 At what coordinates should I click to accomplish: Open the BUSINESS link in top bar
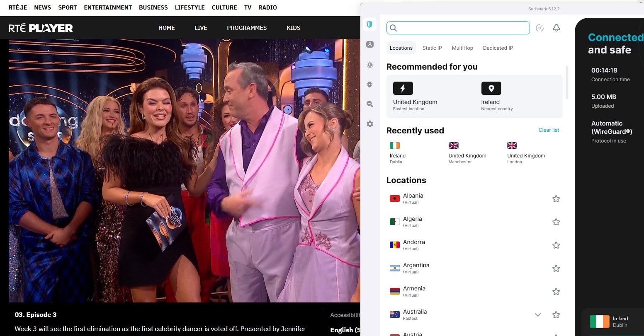[153, 7]
